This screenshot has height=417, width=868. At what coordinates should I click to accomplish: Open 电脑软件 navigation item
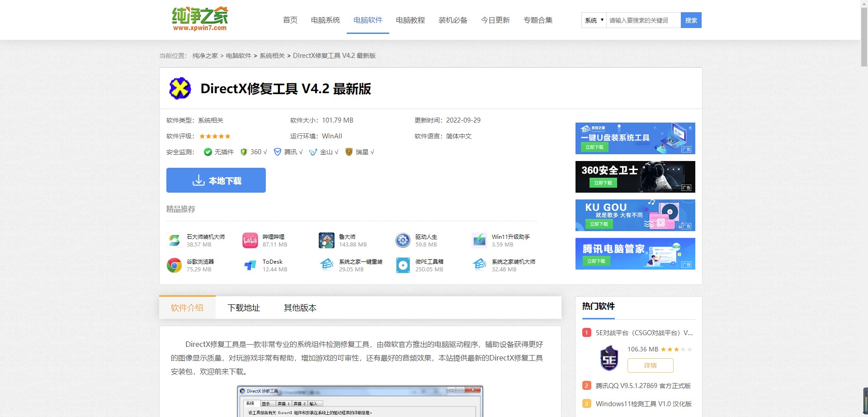(x=368, y=20)
